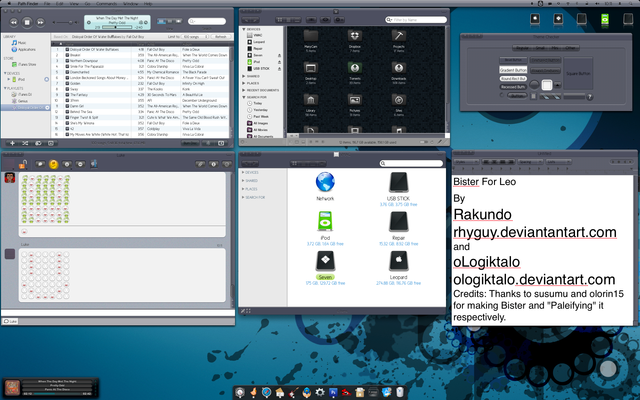Screen dimensions: 640x400
Task: Click the Filter by Name field
Action: pyautogui.click(x=416, y=20)
